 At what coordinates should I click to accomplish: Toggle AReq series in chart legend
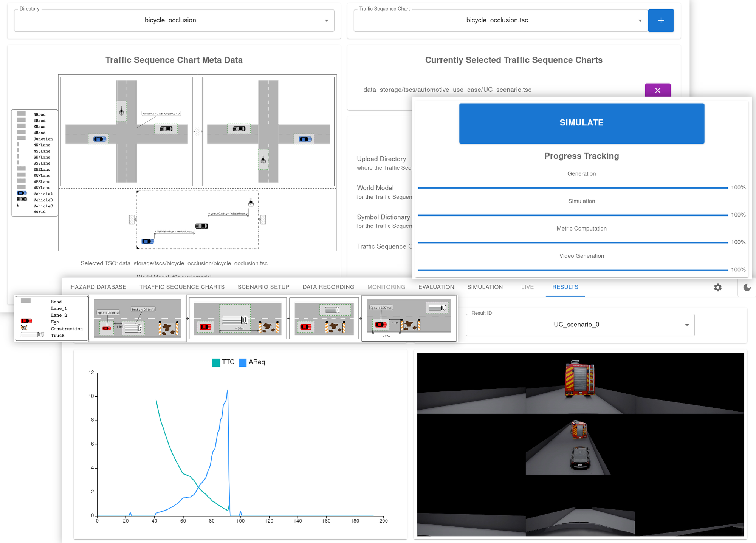tap(252, 362)
